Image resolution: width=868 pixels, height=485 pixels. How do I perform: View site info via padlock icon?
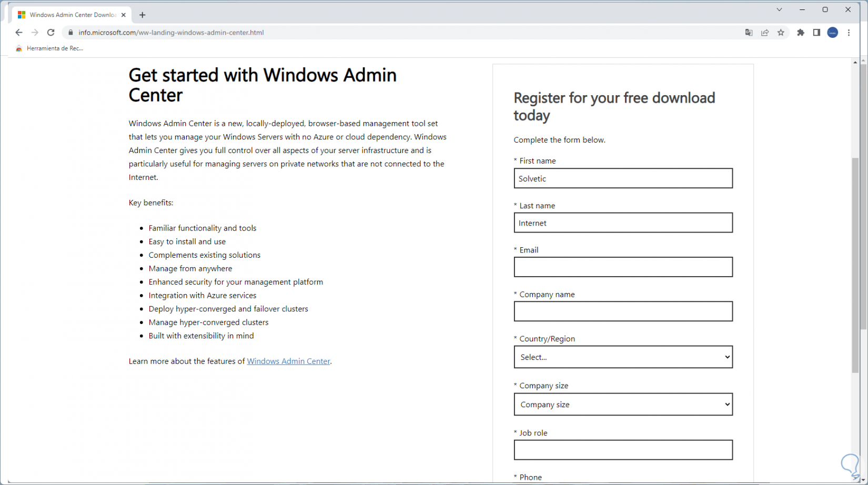[70, 33]
